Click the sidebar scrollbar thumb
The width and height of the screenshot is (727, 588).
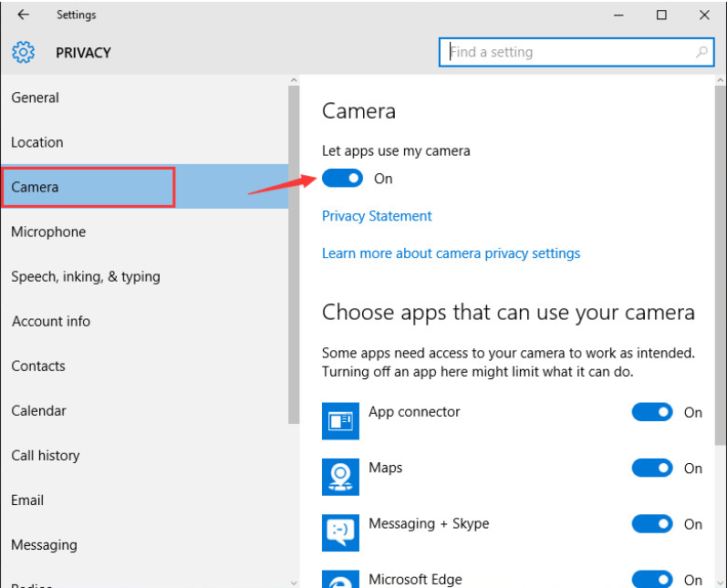click(x=294, y=255)
